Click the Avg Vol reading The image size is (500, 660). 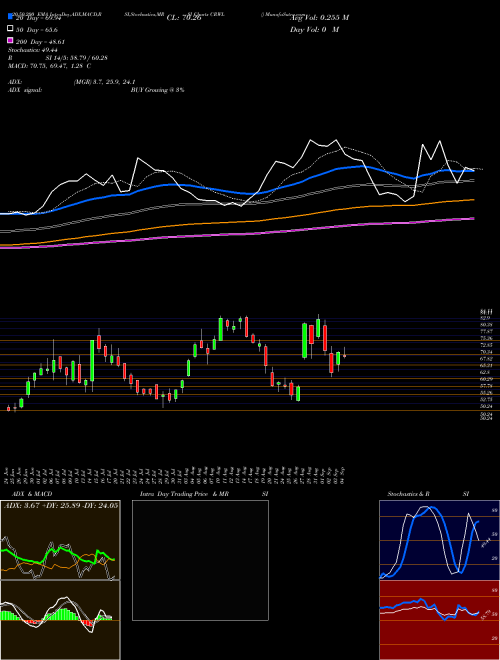[x=321, y=18]
